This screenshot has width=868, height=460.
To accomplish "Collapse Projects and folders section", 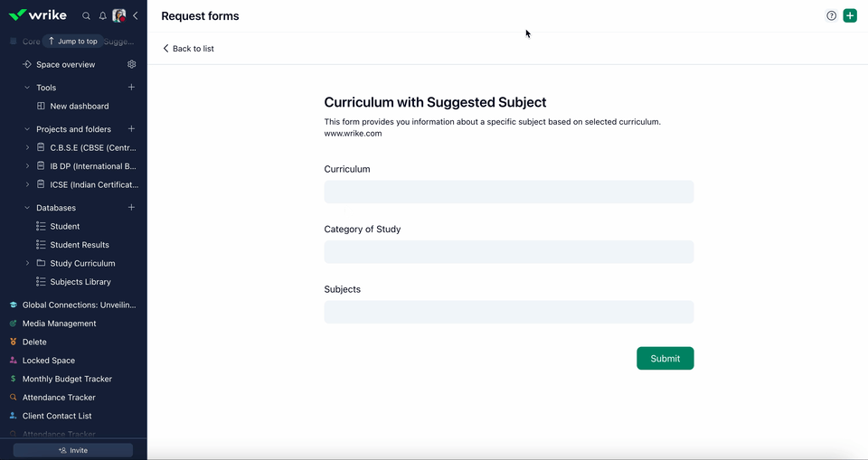I will (27, 129).
